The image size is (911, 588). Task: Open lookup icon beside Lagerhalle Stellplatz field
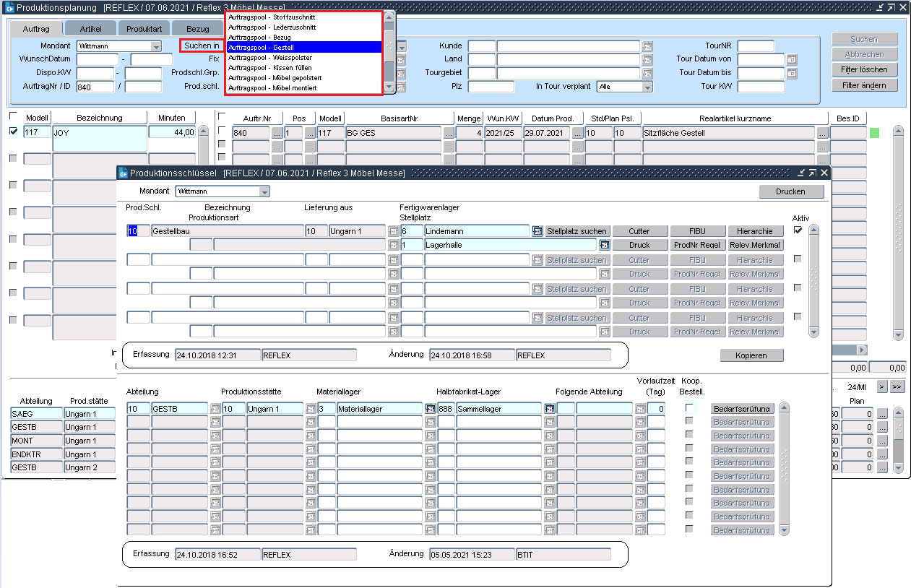(605, 245)
